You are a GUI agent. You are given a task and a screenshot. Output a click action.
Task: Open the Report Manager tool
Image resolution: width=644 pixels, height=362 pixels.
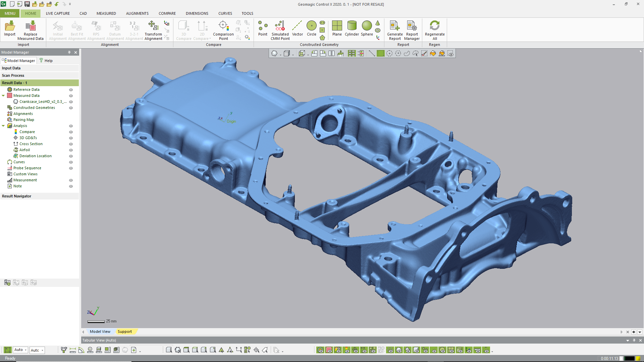[411, 29]
